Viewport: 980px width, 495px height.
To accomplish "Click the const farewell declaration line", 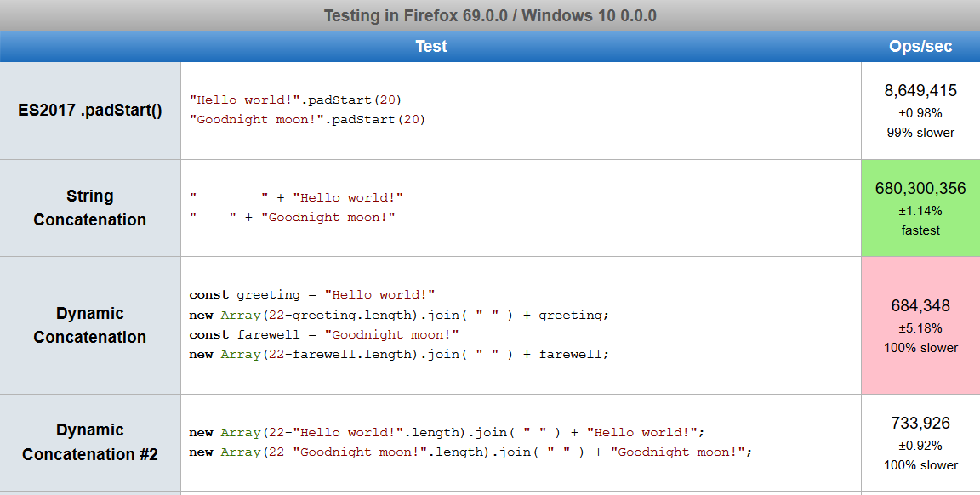I will point(324,334).
